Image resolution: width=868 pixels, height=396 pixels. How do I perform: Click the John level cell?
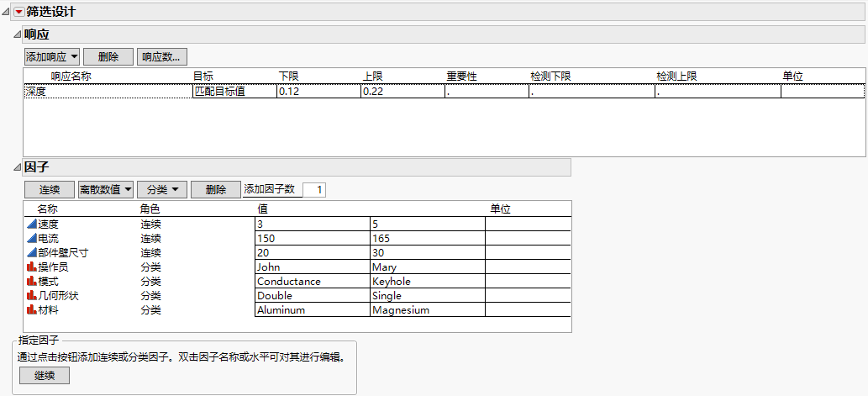(313, 267)
